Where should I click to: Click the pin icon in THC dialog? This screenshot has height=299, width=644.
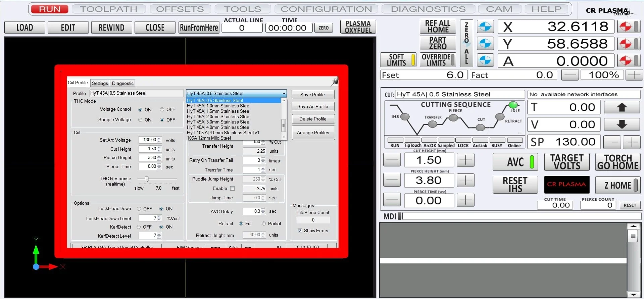[x=335, y=81]
